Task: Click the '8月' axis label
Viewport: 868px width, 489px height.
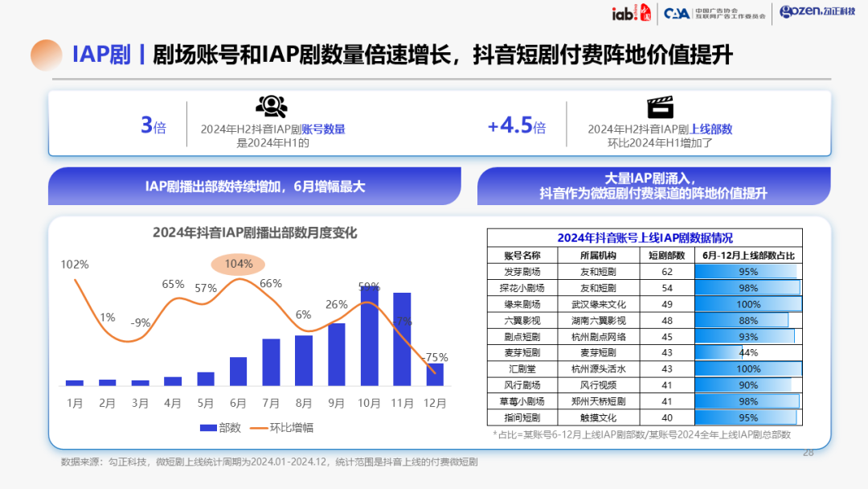Action: click(304, 404)
